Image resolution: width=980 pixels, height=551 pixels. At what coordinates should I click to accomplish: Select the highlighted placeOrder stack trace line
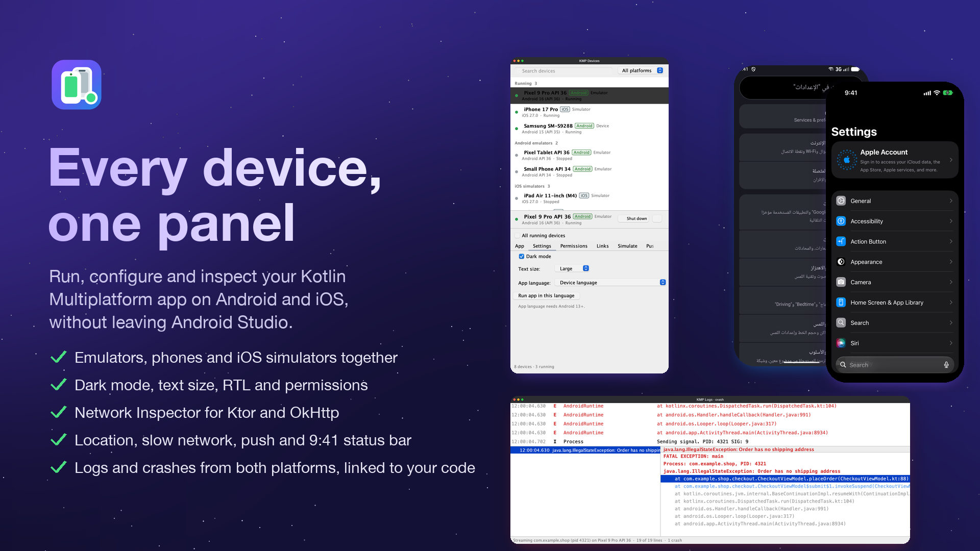785,479
